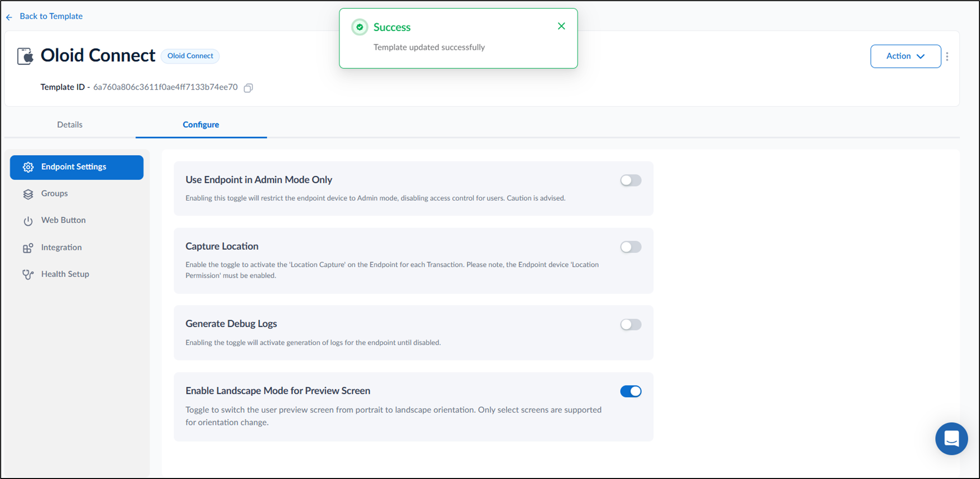This screenshot has width=980, height=479.
Task: Click the Apple device icon next to Oloid Connect
Action: pos(25,56)
